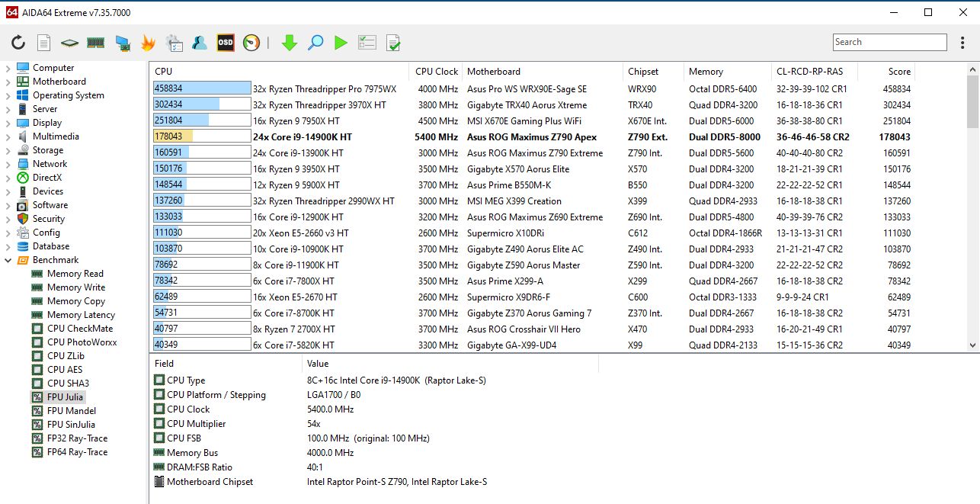The image size is (980, 504).
Task: Click the Value column header
Action: tap(450, 364)
